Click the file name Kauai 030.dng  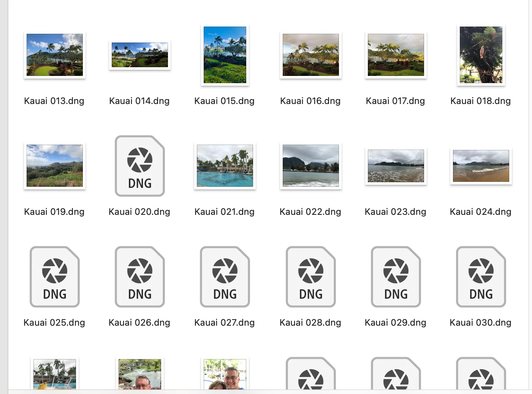tap(481, 323)
